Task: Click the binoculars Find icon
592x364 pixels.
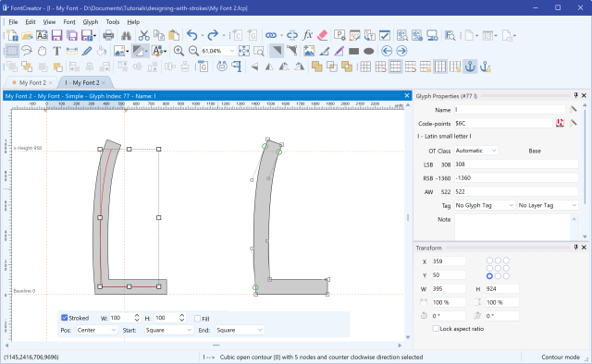Action: [126, 35]
